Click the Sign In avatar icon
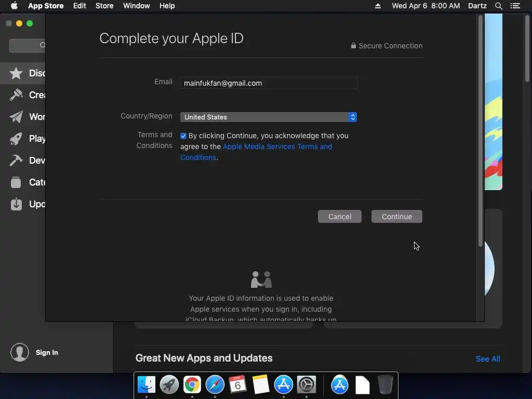The width and height of the screenshot is (532, 399). click(20, 352)
